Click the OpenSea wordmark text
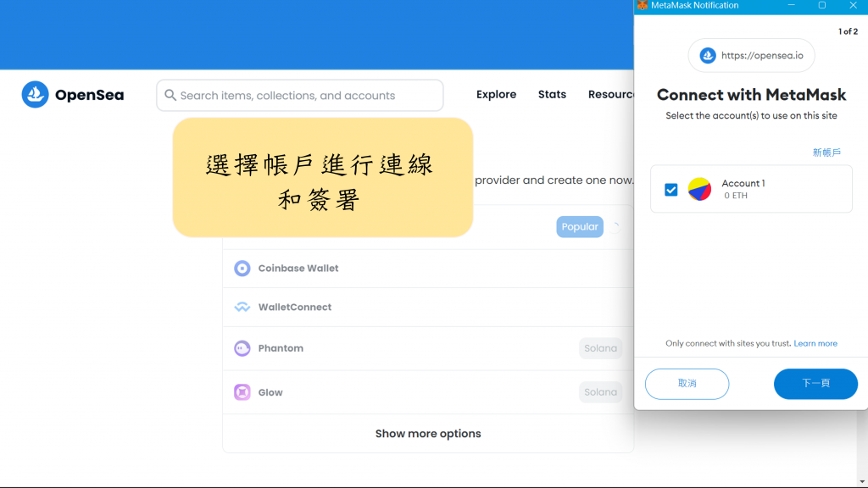 [x=89, y=95]
